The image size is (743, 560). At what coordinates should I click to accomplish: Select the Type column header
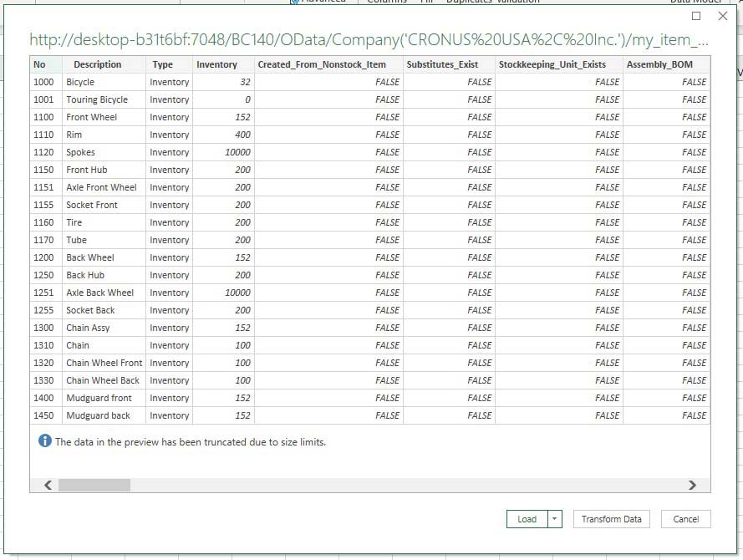coord(169,64)
